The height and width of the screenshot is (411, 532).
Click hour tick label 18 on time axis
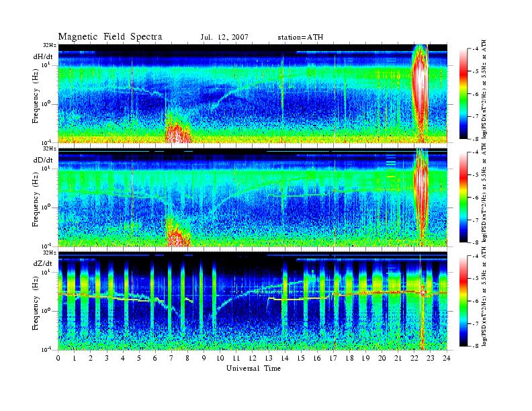coord(349,358)
